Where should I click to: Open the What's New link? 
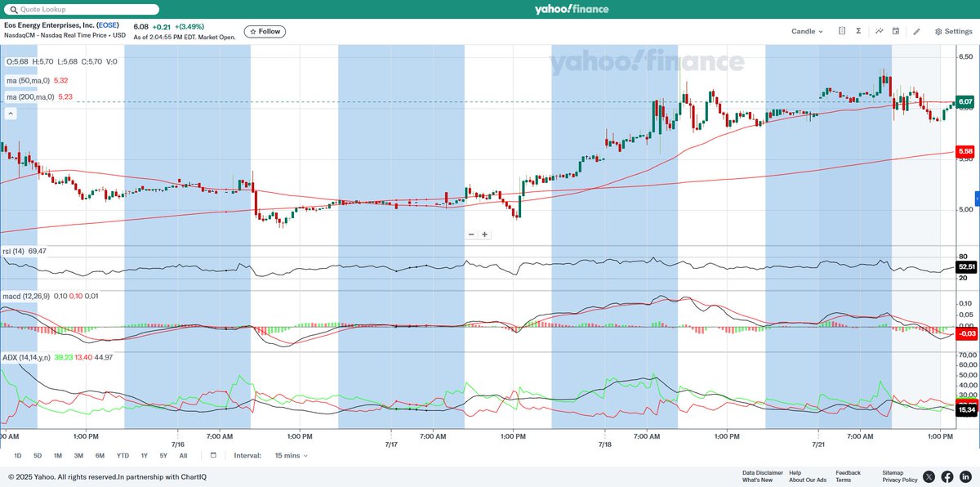[x=758, y=480]
